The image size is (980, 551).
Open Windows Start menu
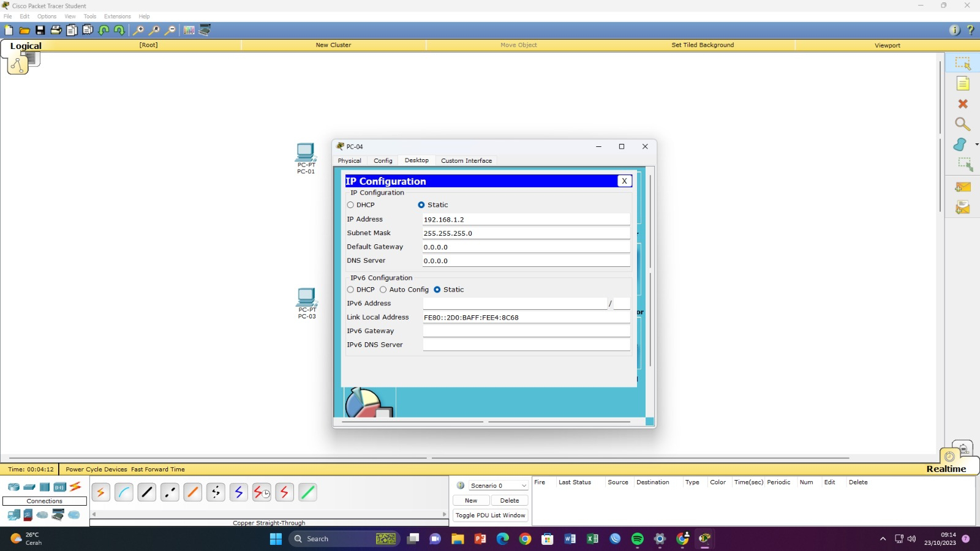click(x=276, y=539)
